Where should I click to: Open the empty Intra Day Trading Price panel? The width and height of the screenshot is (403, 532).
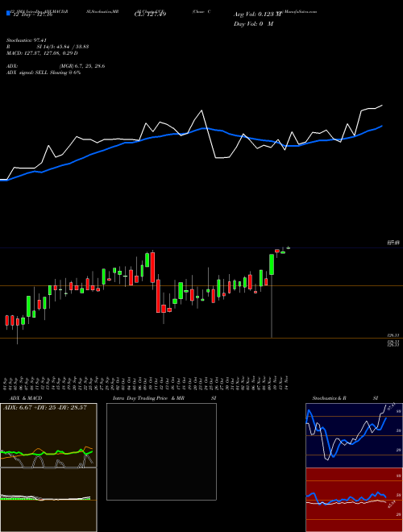(161, 451)
